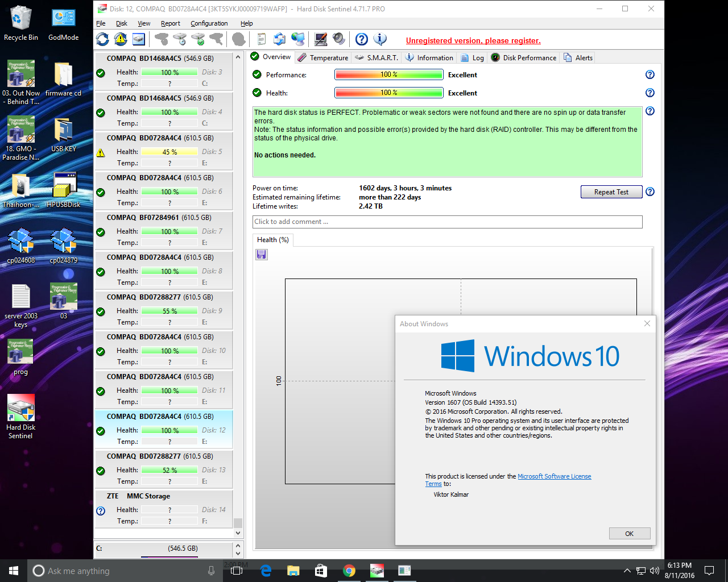Open the Configuration menu
Screen dimensions: 728x582
[x=209, y=23]
